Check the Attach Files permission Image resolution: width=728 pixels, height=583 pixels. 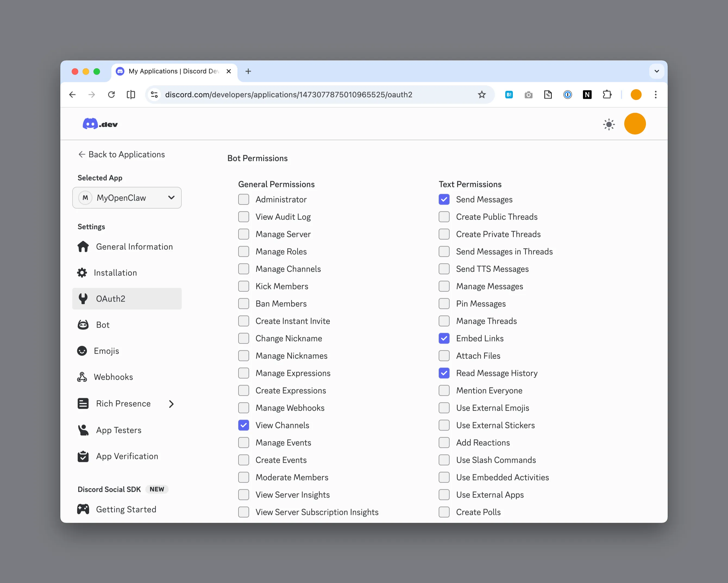coord(444,356)
